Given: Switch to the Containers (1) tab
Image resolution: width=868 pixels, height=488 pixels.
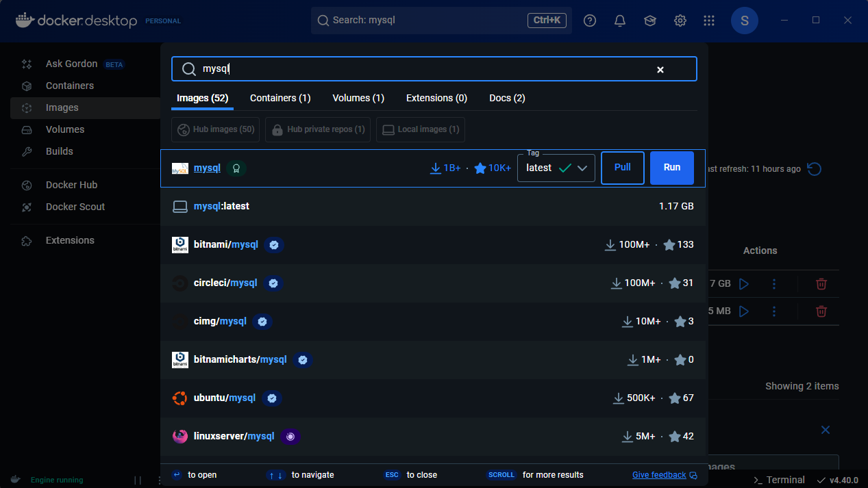Looking at the screenshot, I should coord(280,98).
